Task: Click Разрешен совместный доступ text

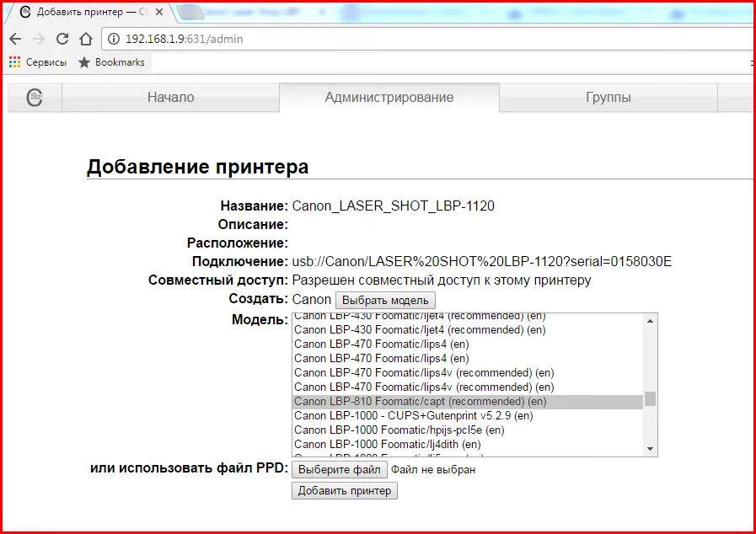Action: (x=441, y=280)
